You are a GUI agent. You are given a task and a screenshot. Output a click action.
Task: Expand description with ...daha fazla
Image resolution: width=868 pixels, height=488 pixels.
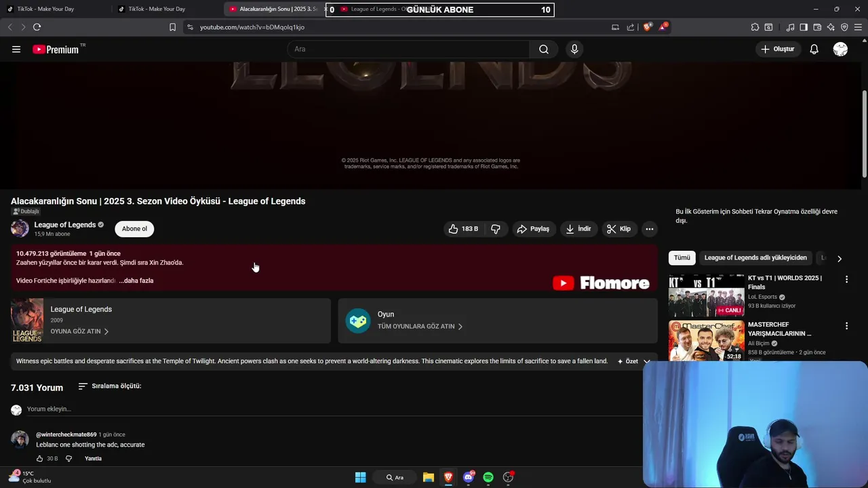click(x=136, y=281)
